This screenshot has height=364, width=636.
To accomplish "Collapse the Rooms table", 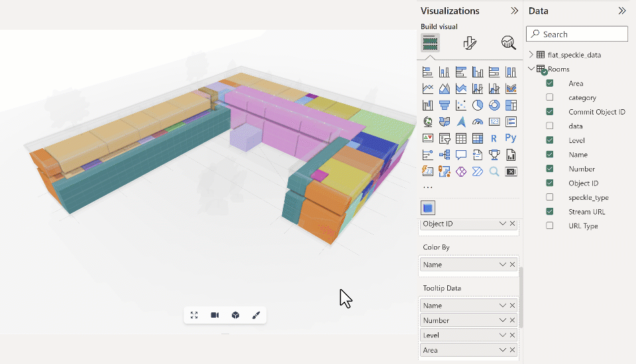I will point(531,69).
